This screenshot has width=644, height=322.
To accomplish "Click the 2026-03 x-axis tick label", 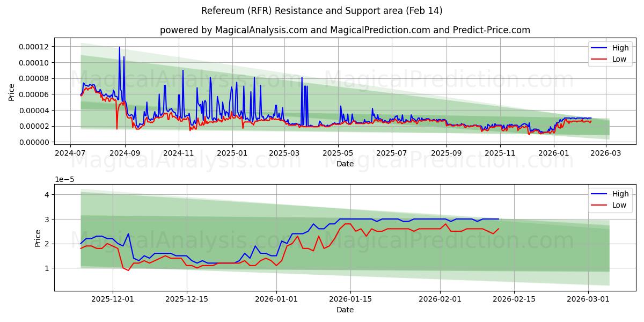I will point(606,153).
